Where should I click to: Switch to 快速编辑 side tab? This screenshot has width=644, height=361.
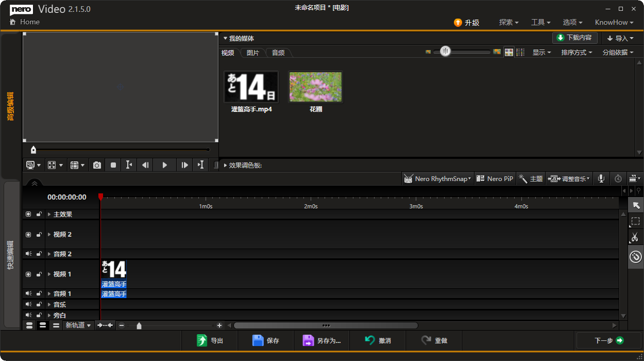[x=11, y=254]
